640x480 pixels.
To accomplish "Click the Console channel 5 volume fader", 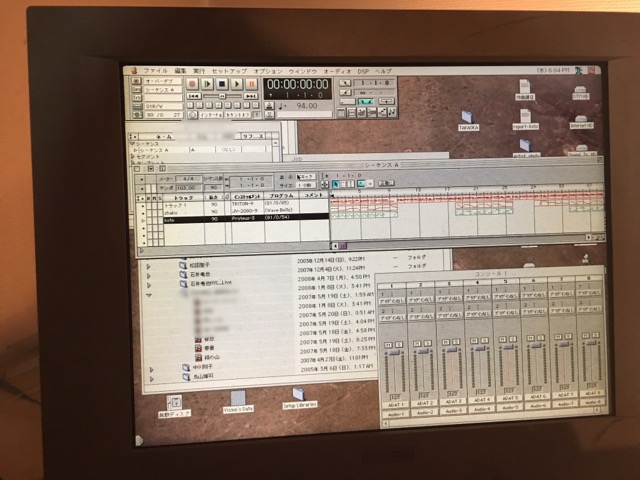I will [x=508, y=347].
